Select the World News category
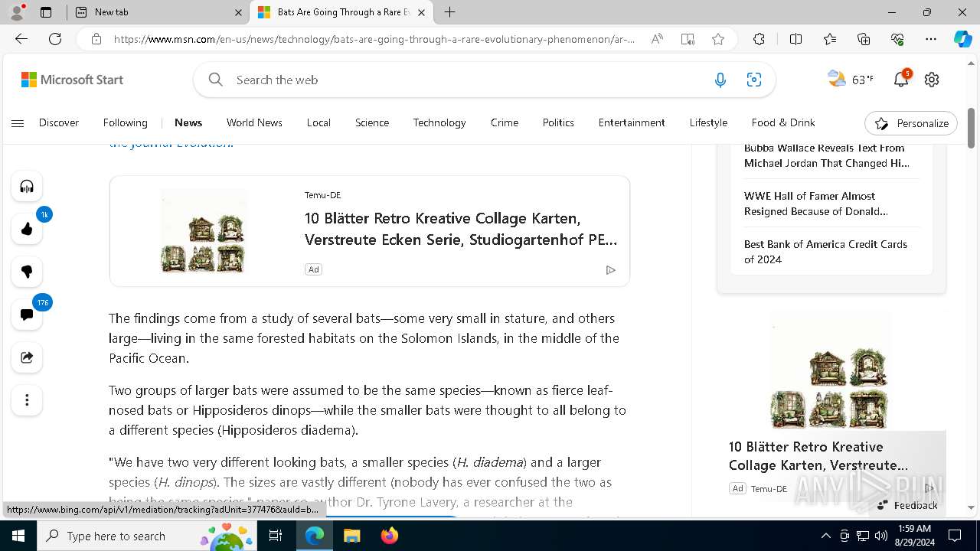Viewport: 980px width, 551px height. point(254,122)
